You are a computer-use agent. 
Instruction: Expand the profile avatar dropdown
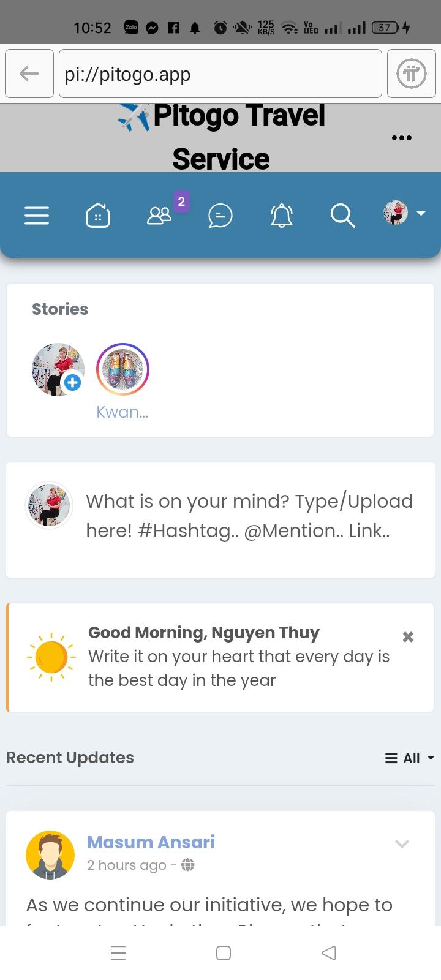click(404, 213)
